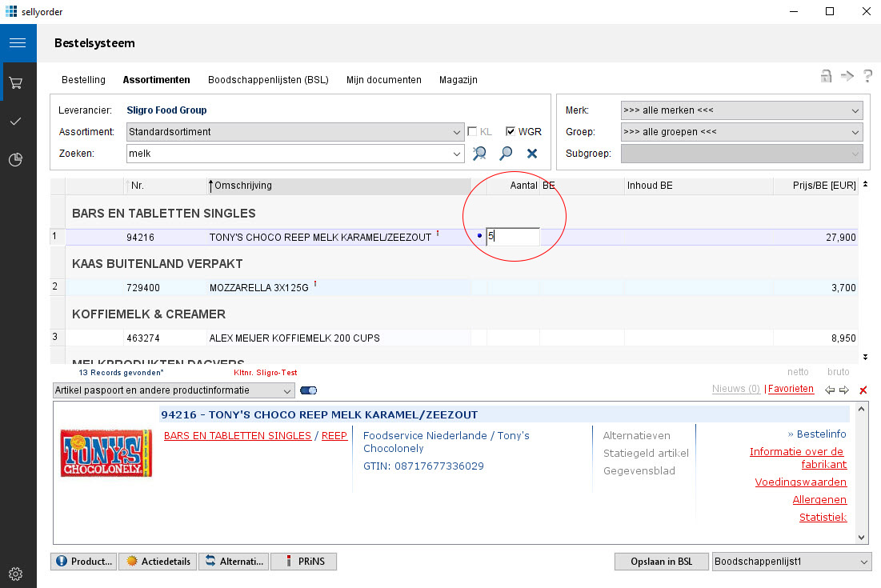
Task: Click the Aantal quantity input field
Action: (x=513, y=237)
